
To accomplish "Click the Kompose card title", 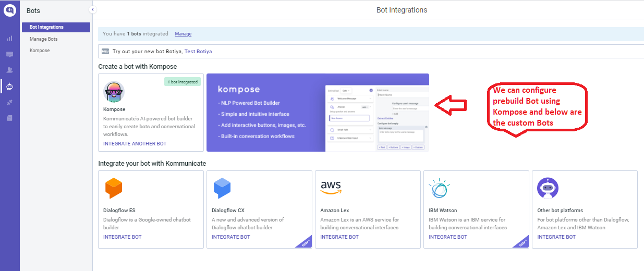I will pyautogui.click(x=114, y=109).
